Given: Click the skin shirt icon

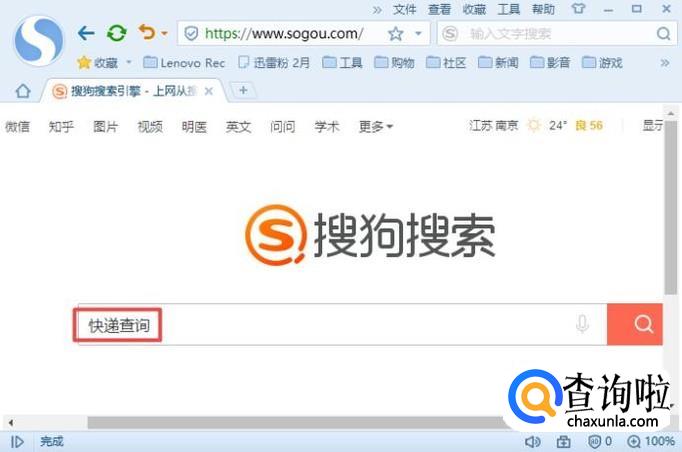Looking at the screenshot, I should click(x=578, y=9).
